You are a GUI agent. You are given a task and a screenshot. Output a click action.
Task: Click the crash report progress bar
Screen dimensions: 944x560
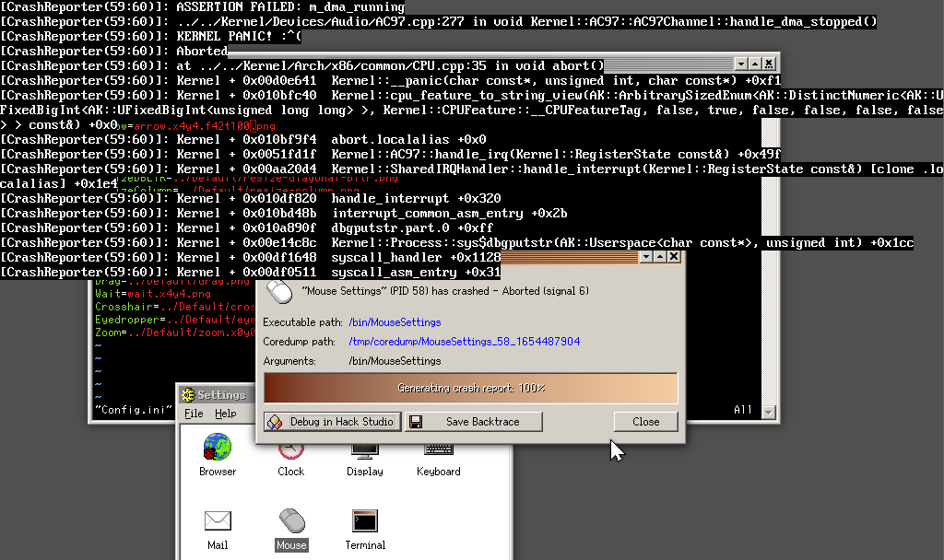tap(471, 389)
